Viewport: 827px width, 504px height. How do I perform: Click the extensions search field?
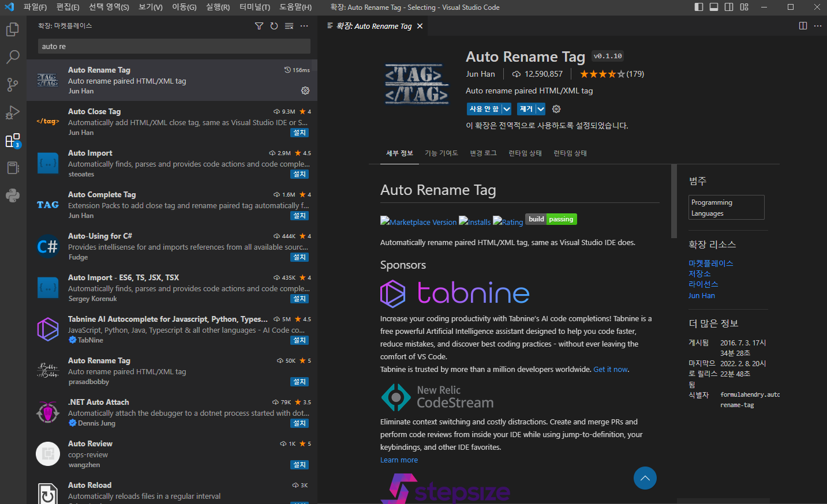tap(174, 46)
